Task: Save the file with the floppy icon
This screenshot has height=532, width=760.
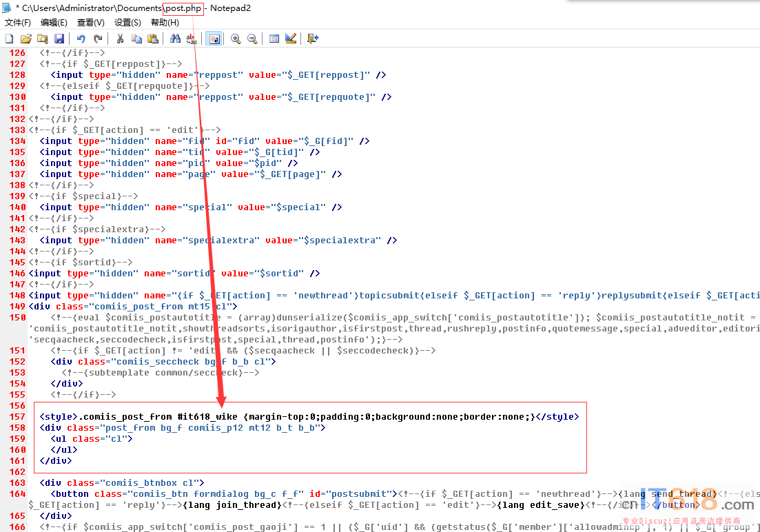Action: click(x=59, y=39)
